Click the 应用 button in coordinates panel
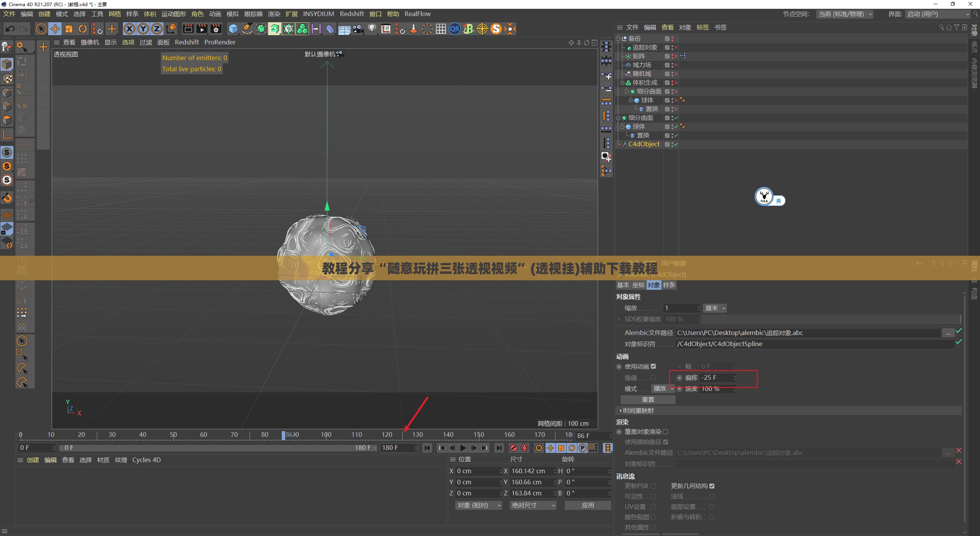Screen dimensions: 980x536 588,505
